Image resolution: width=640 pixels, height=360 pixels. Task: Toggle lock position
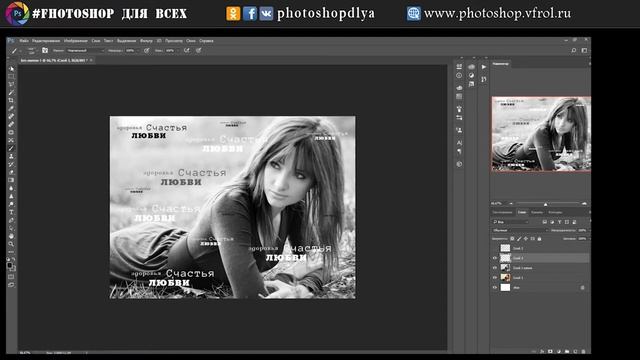[526, 239]
